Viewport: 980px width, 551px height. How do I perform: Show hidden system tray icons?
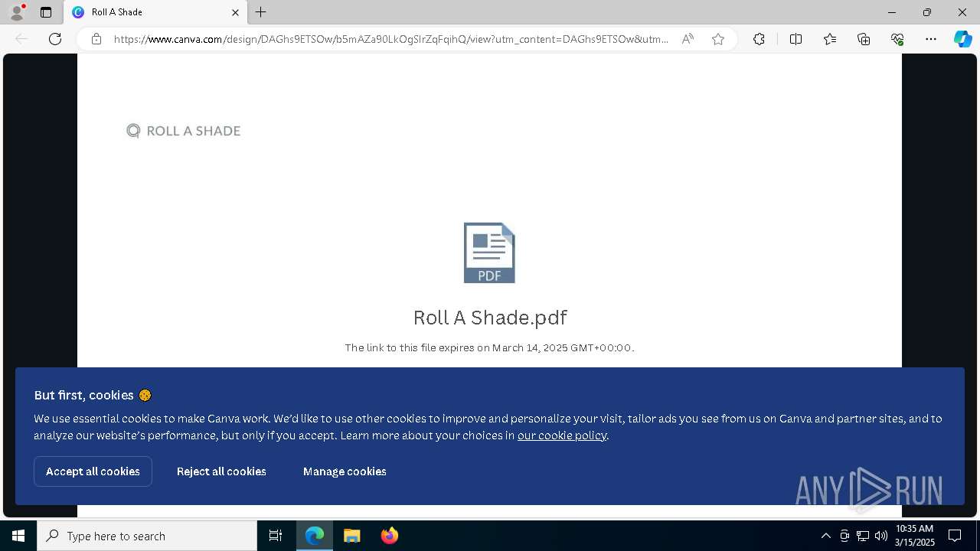click(825, 536)
